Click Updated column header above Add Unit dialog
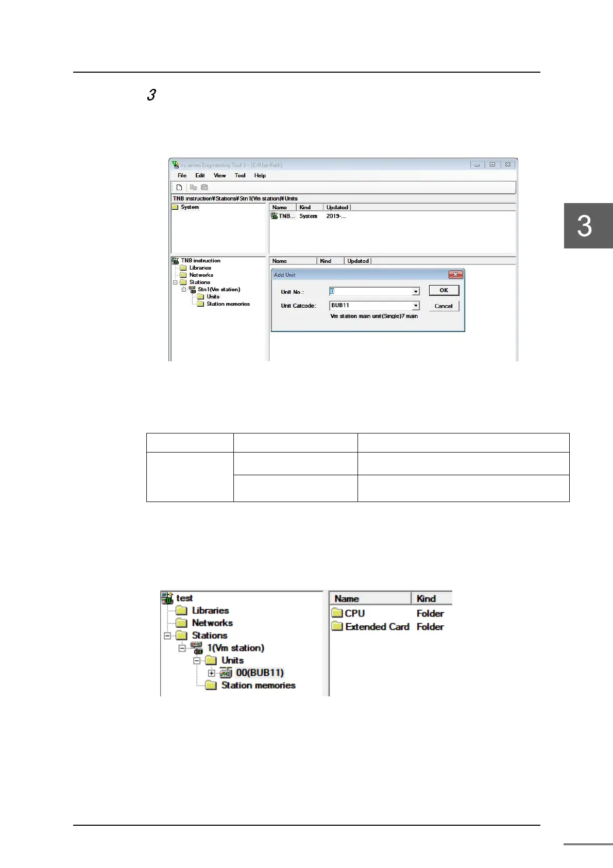Screen dimensions: 613x868 (357, 261)
